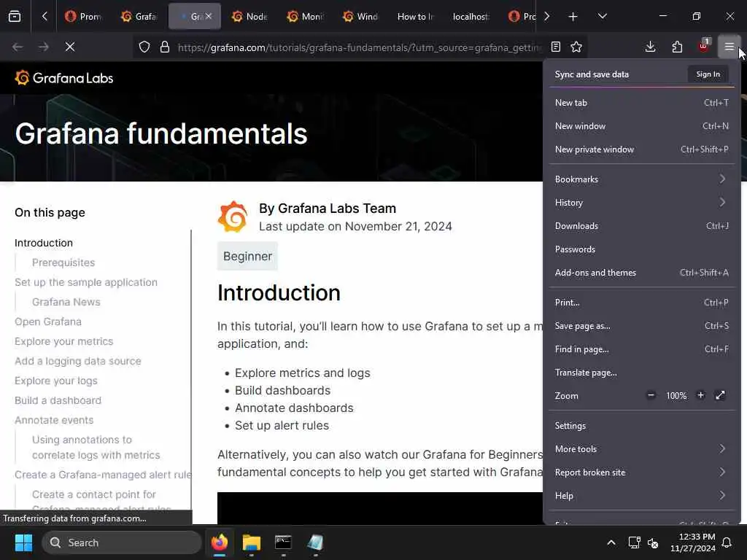The width and height of the screenshot is (747, 560).
Task: Open downloads panel icon
Action: [x=650, y=47]
